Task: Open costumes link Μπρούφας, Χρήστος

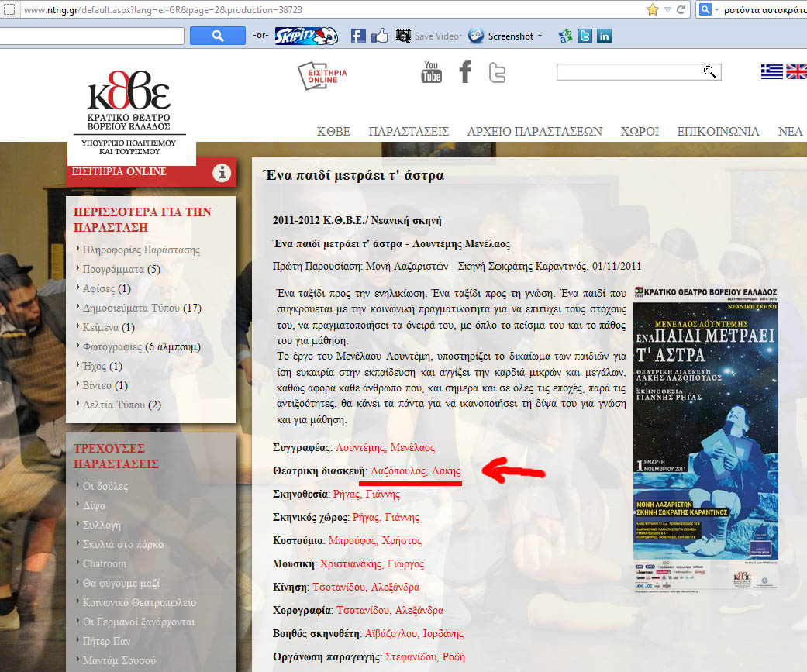Action: coord(374,541)
